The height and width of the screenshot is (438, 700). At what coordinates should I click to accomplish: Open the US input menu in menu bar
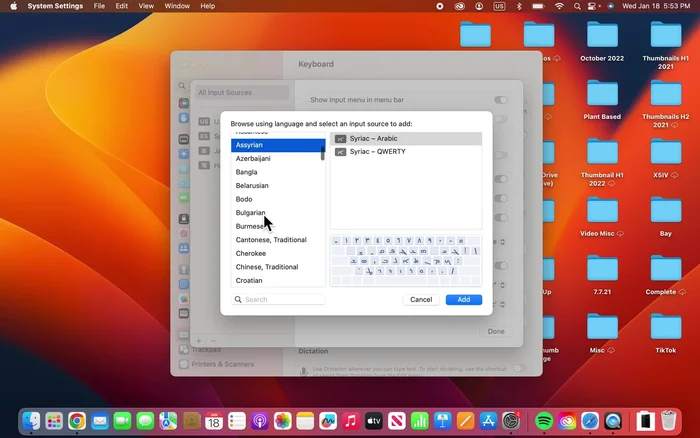coord(498,6)
